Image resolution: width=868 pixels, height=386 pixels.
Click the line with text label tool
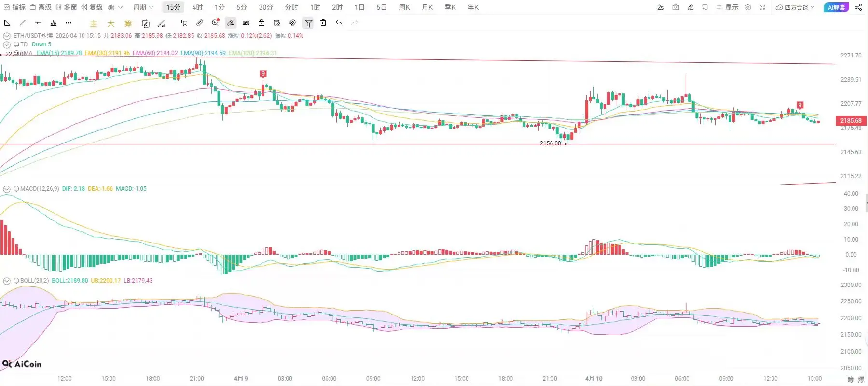click(x=162, y=23)
